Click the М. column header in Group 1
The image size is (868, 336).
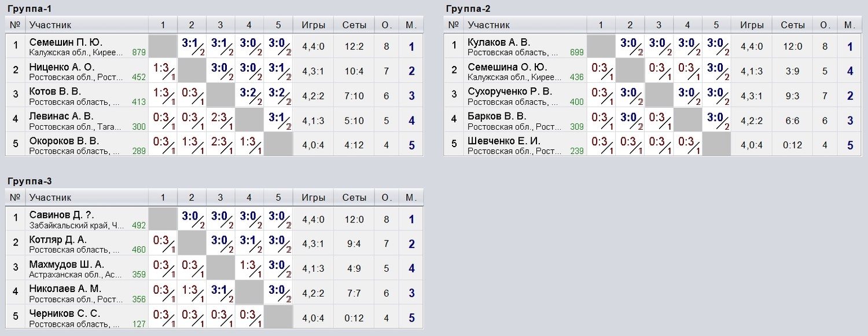411,25
